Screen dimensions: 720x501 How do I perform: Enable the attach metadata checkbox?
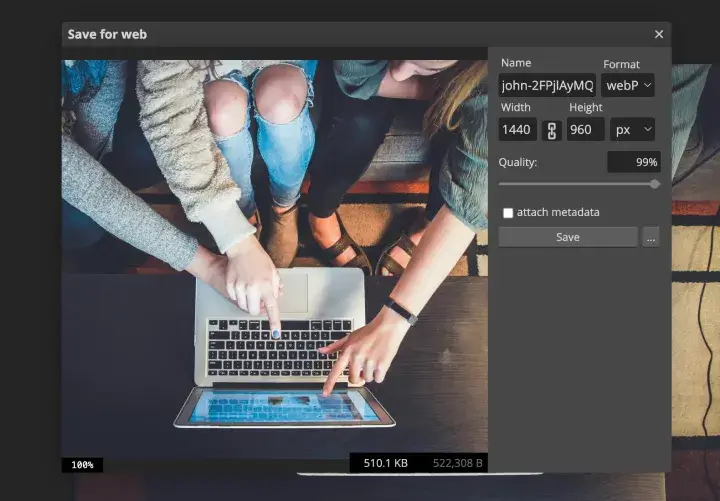(508, 213)
